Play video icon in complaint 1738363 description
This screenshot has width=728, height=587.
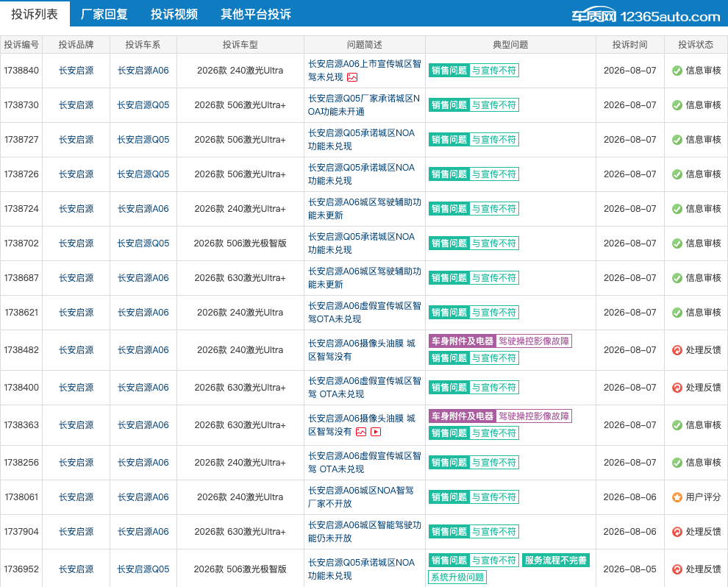[376, 432]
